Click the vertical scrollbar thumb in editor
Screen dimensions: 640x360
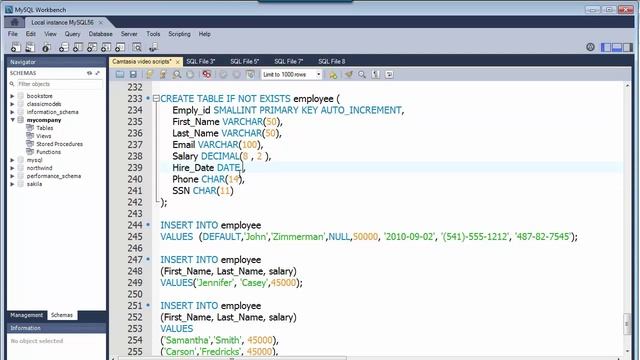(627, 324)
